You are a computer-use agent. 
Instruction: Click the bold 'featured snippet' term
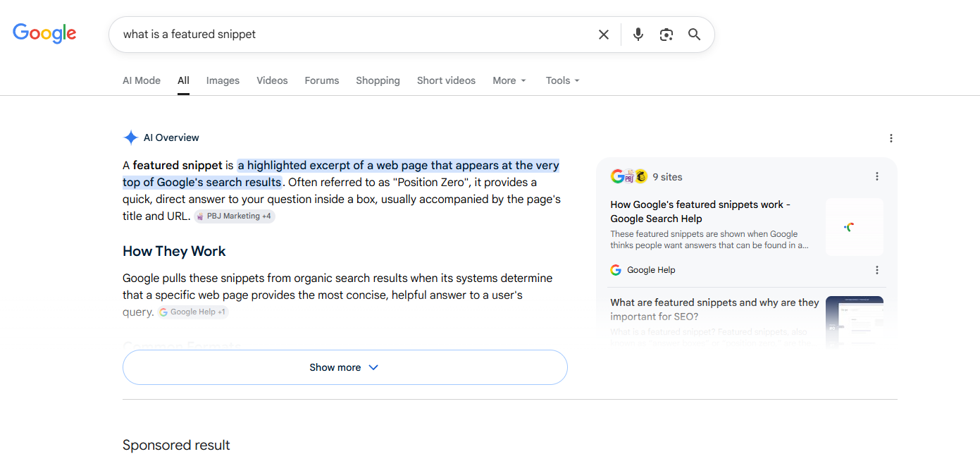click(178, 166)
